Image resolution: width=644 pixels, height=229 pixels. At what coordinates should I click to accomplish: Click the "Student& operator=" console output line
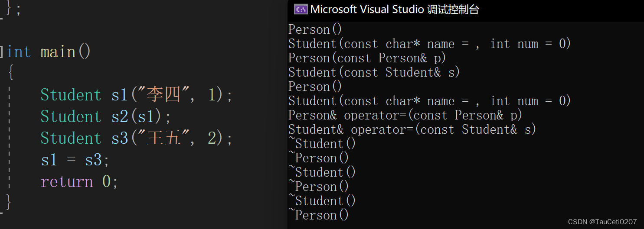[x=412, y=129]
